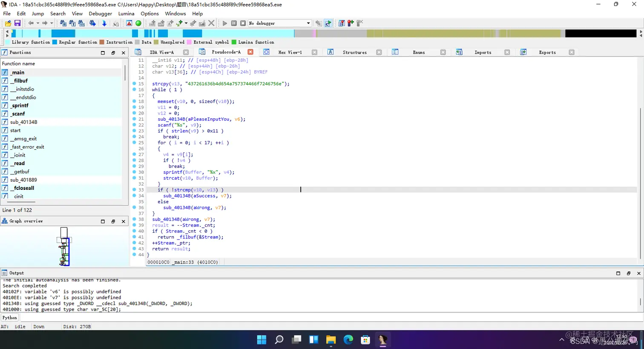Click the search next binoculars arrow icon

pyautogui.click(x=92, y=23)
